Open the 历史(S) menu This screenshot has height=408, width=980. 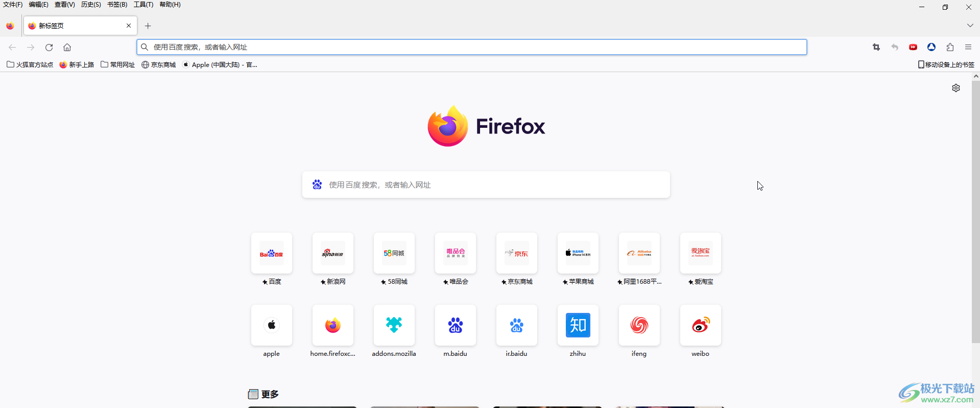[91, 5]
